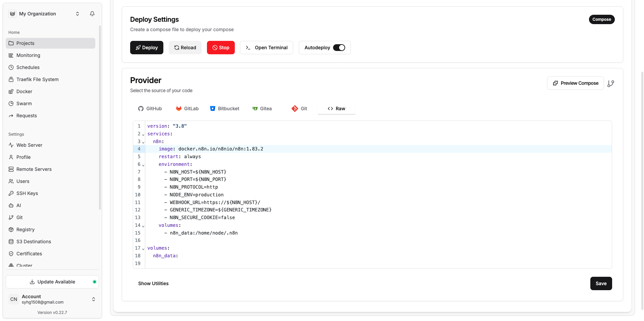The width and height of the screenshot is (644, 321).
Task: Stop the compose service
Action: click(x=221, y=48)
